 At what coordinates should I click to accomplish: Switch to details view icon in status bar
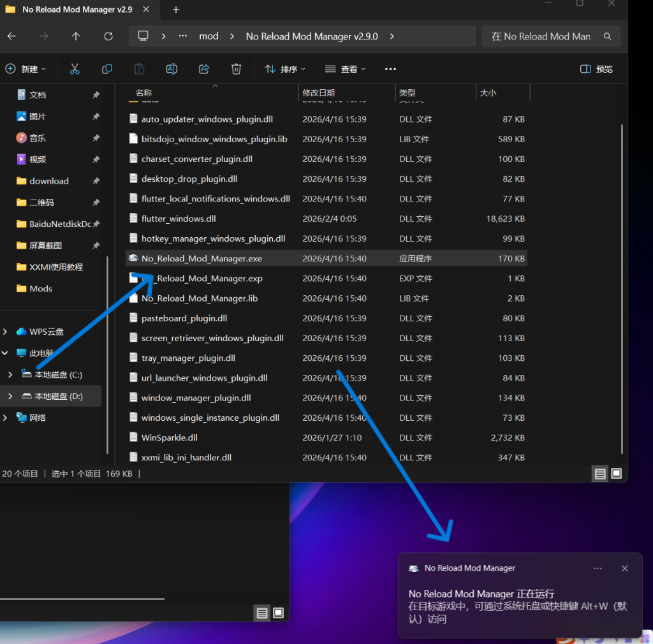coord(599,474)
